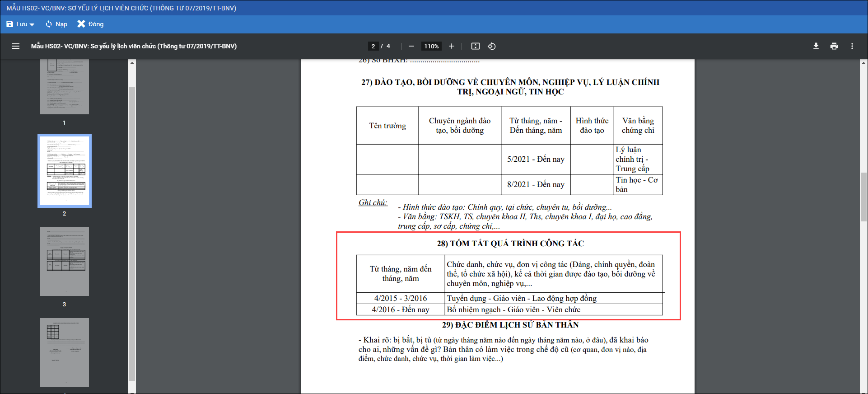This screenshot has width=868, height=394.
Task: Click the fit to page icon
Action: [475, 46]
